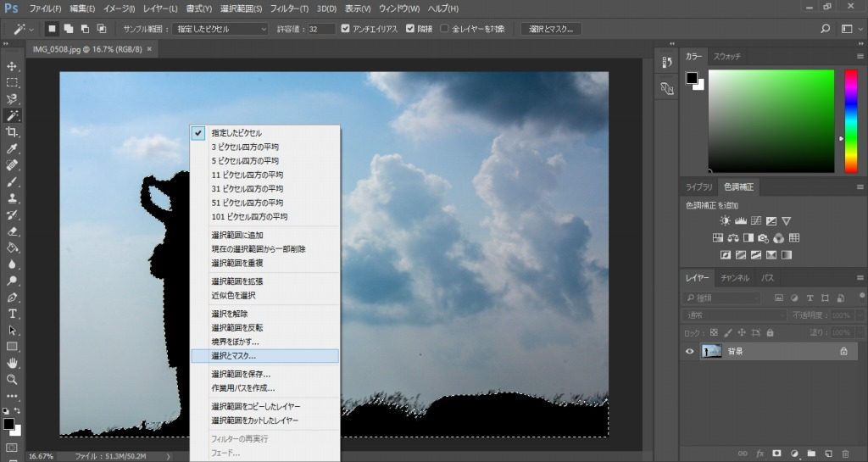Choose 選択範囲を反転 from context menu
The width and height of the screenshot is (868, 462).
point(236,327)
